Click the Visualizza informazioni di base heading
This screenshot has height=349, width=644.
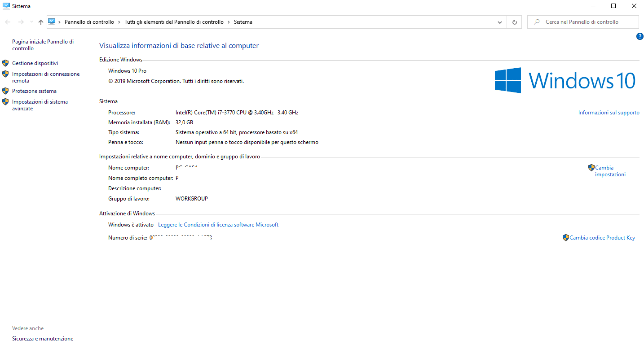[179, 45]
